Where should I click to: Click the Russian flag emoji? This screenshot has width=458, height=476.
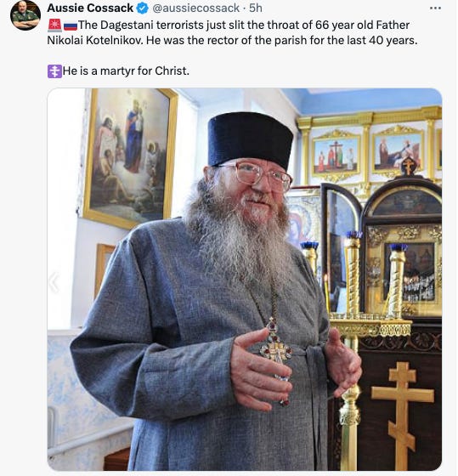(71, 25)
